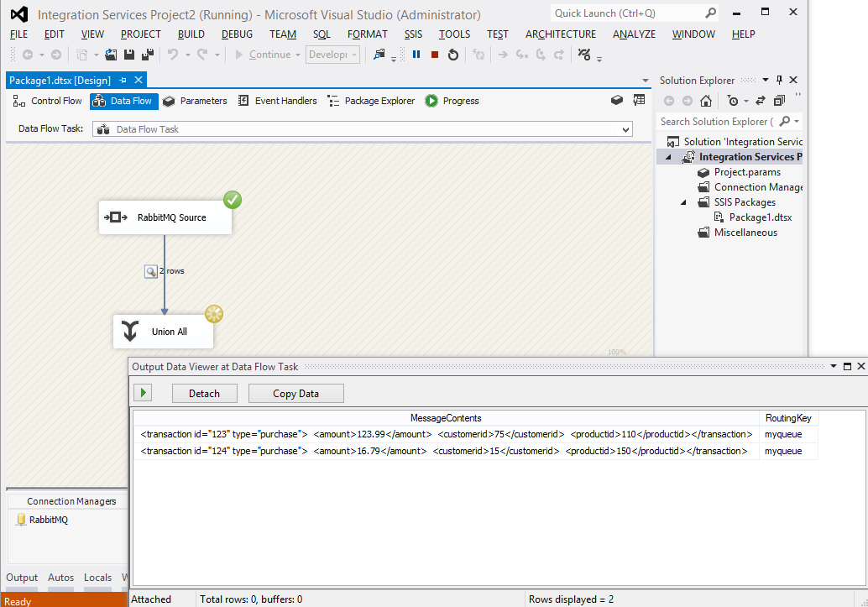The image size is (868, 607).
Task: Open the TOOLS menu
Action: point(454,34)
